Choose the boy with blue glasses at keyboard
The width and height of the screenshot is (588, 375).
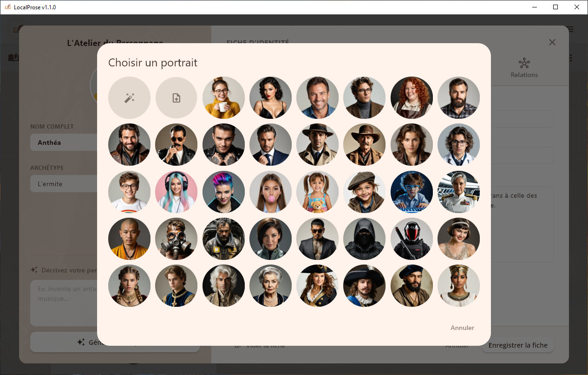point(412,192)
